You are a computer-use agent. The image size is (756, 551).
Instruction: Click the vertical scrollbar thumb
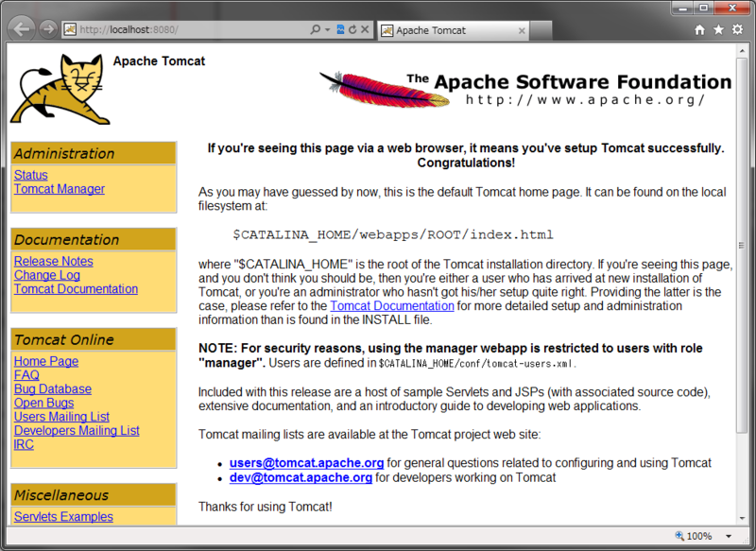point(742,245)
